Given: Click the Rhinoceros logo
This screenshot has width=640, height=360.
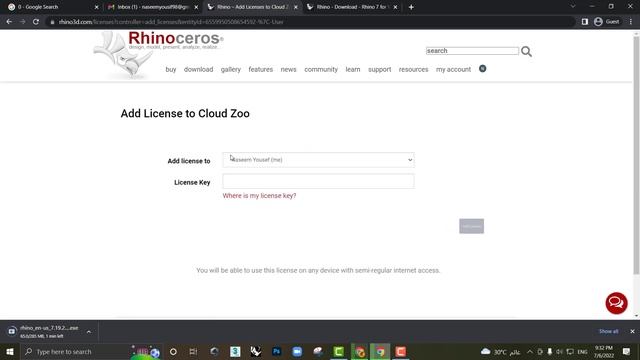Looking at the screenshot, I should tap(158, 54).
